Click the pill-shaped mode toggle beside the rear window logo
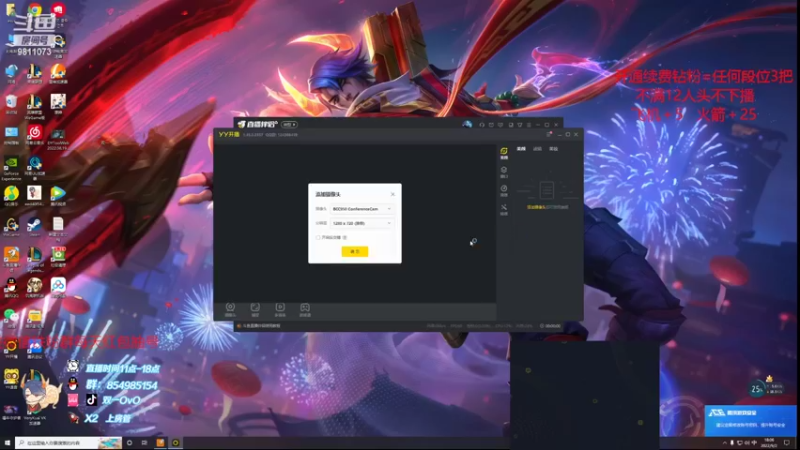 pos(290,124)
